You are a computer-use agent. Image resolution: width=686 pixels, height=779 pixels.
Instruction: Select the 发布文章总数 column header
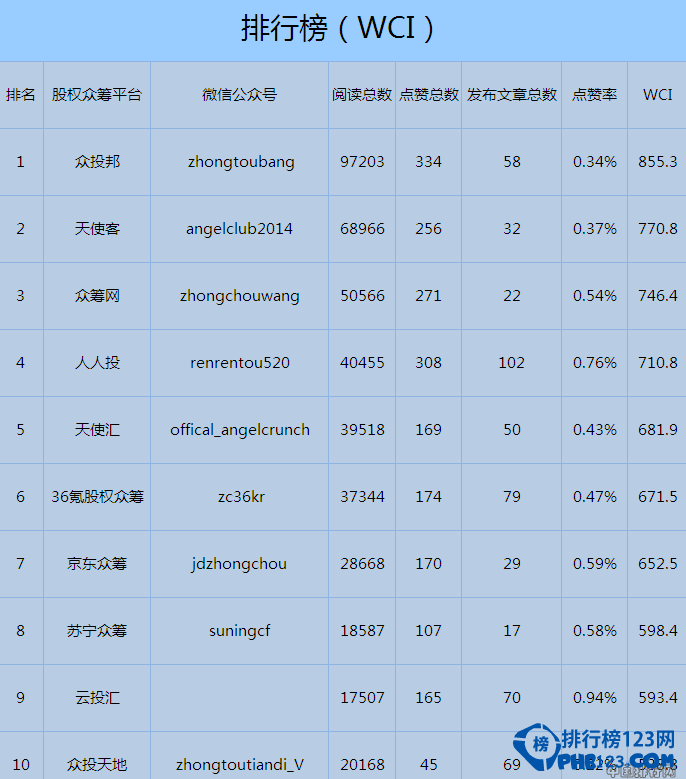(512, 94)
